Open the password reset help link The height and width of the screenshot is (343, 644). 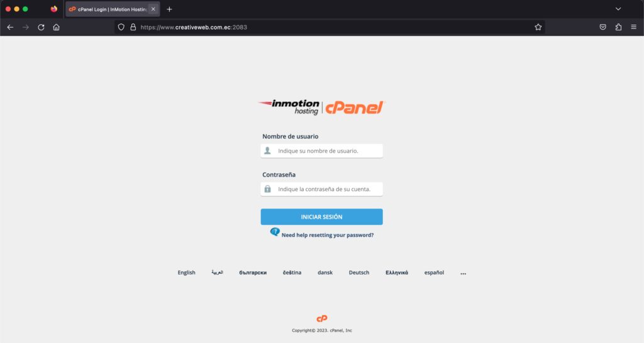coord(327,235)
